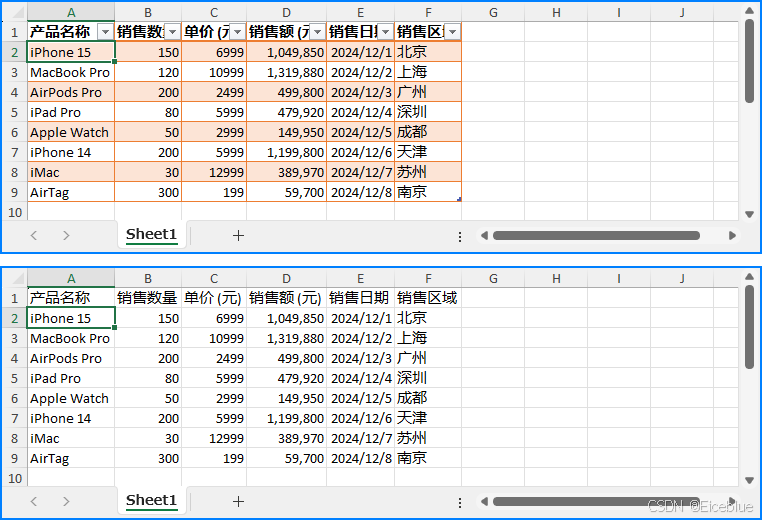The height and width of the screenshot is (520, 762).
Task: Click vertical scroll down arrow in bottom workbook
Action: coord(749,480)
